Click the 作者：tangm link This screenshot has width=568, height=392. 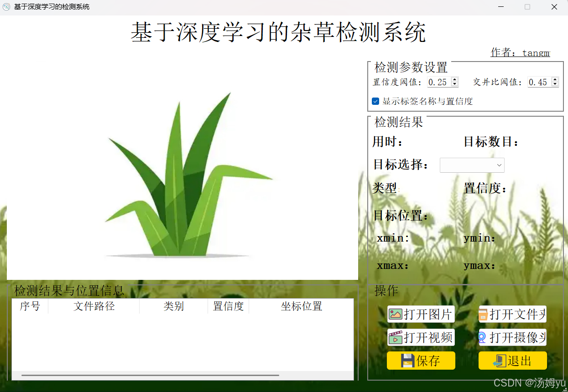[520, 52]
